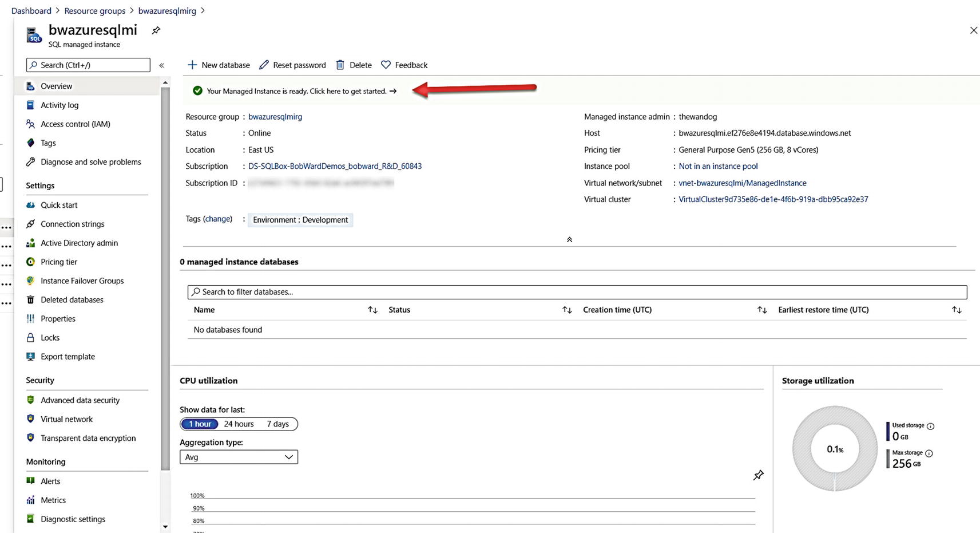Click Managed Instance is ready get started banner
Screen dimensions: 980x533
pyautogui.click(x=301, y=91)
